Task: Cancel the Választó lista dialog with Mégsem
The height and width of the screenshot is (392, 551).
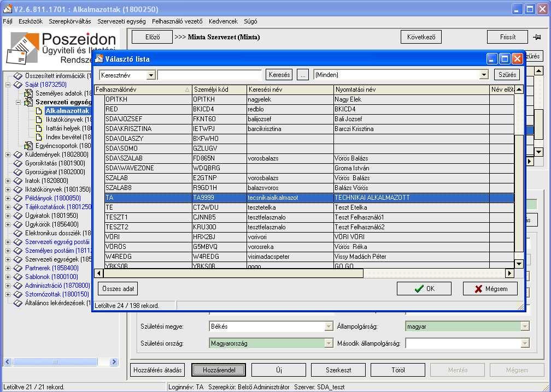Action: 490,289
